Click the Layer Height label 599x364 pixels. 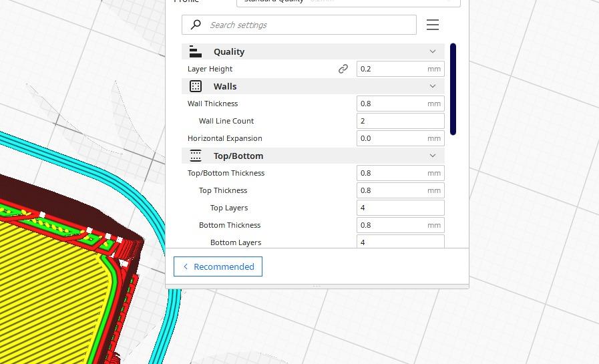(210, 69)
